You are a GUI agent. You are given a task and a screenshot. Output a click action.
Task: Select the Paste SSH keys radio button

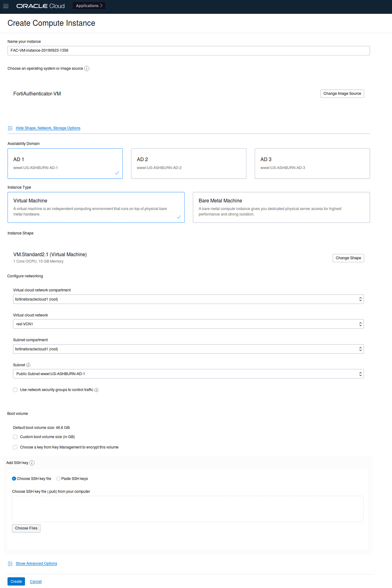58,479
